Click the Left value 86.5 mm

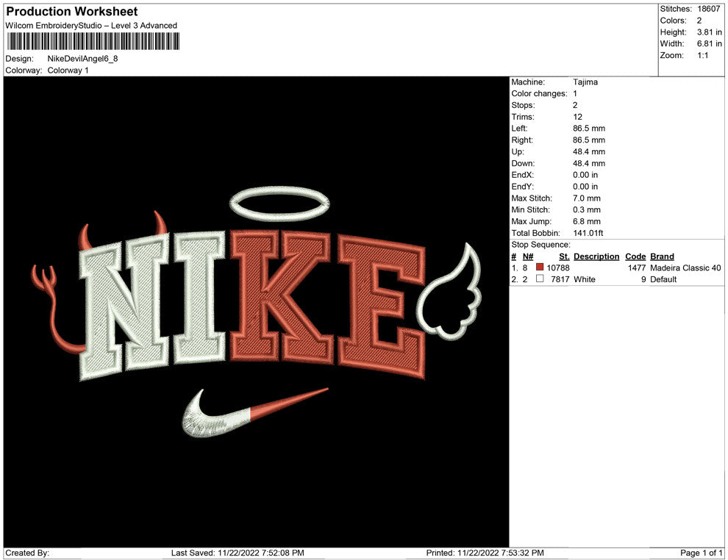tap(589, 129)
